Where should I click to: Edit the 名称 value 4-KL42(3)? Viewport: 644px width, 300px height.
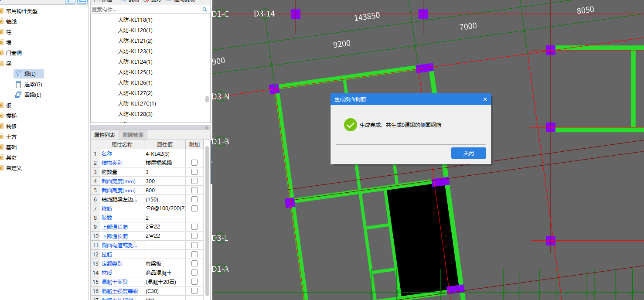point(165,153)
